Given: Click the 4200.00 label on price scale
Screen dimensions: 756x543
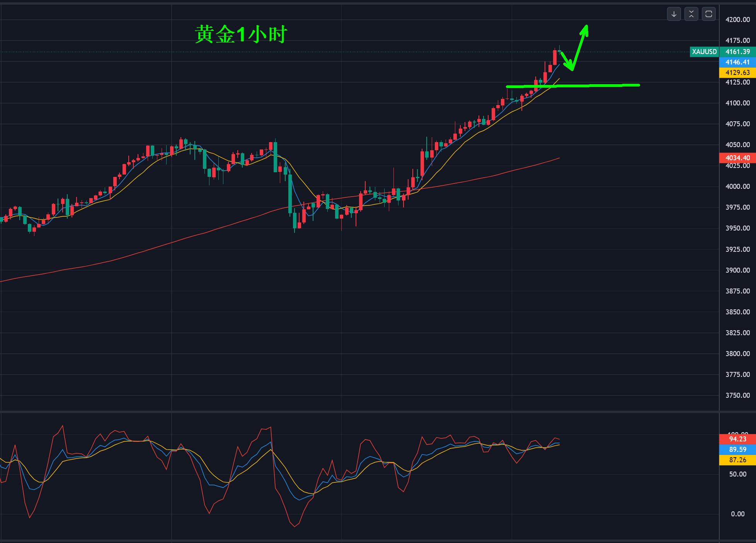Looking at the screenshot, I should pyautogui.click(x=737, y=20).
